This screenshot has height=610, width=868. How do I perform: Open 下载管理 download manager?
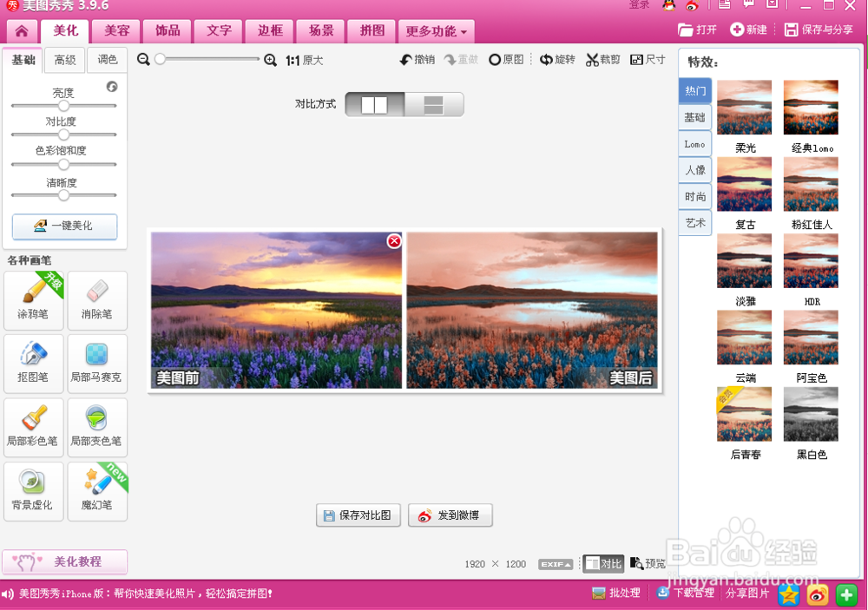pos(685,593)
